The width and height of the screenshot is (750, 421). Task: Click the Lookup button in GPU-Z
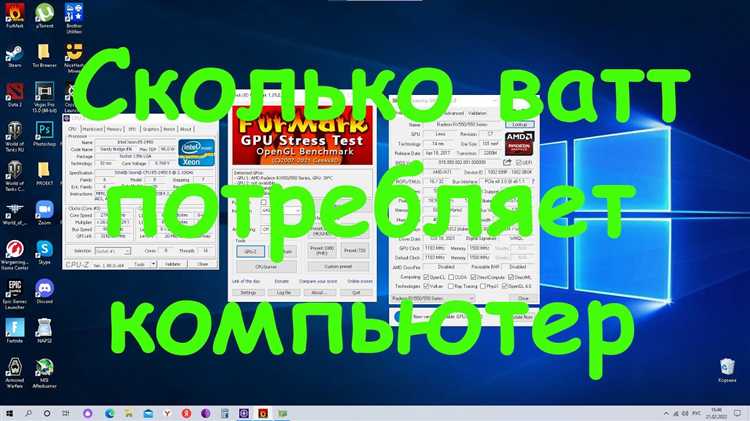point(520,124)
